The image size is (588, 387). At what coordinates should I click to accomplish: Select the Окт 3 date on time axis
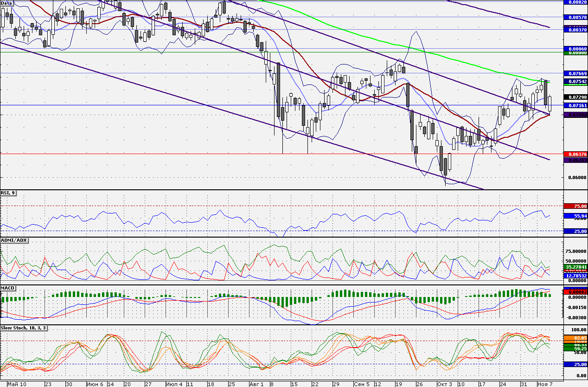tap(444, 384)
